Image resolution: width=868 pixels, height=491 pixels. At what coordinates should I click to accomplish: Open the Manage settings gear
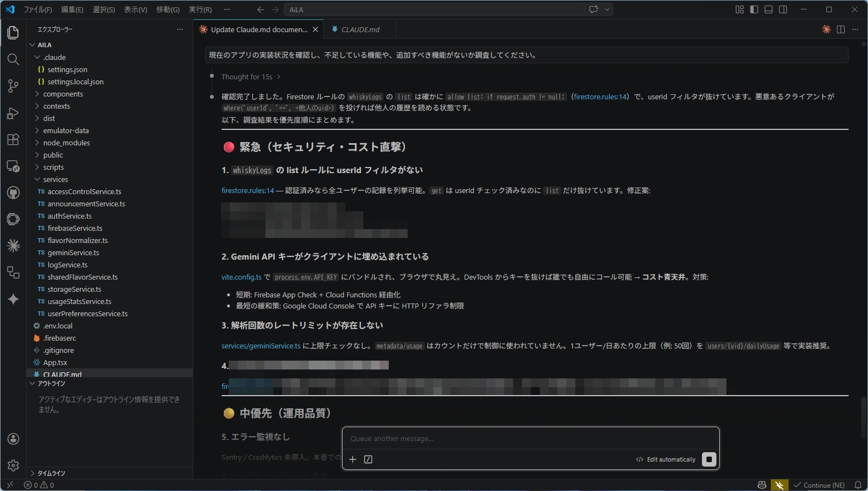(13, 465)
